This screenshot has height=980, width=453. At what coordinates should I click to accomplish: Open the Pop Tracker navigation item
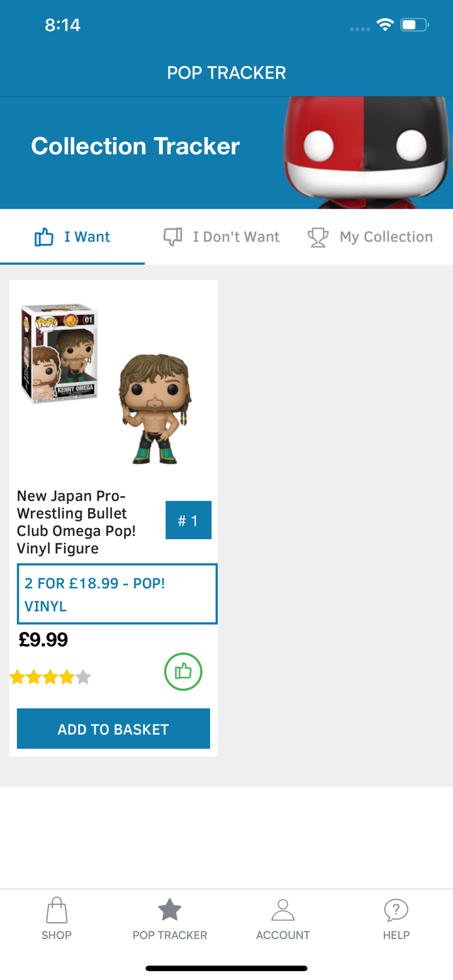coord(169,918)
